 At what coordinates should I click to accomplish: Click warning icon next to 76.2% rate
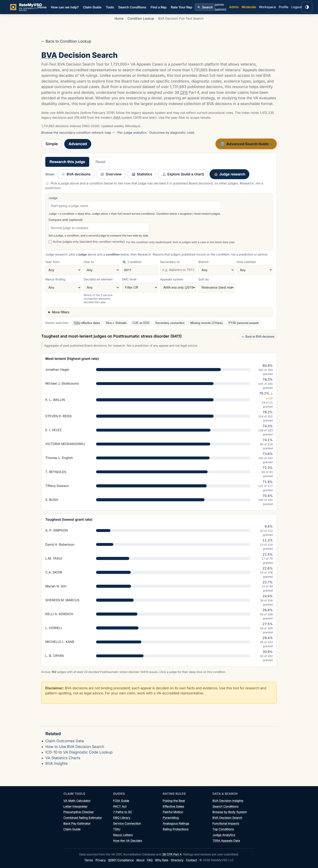tap(271, 394)
